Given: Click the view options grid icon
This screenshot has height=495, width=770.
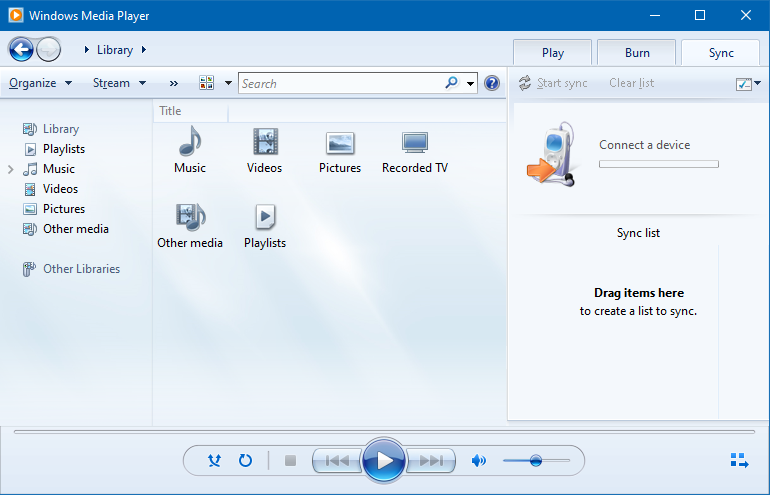Looking at the screenshot, I should coord(206,82).
